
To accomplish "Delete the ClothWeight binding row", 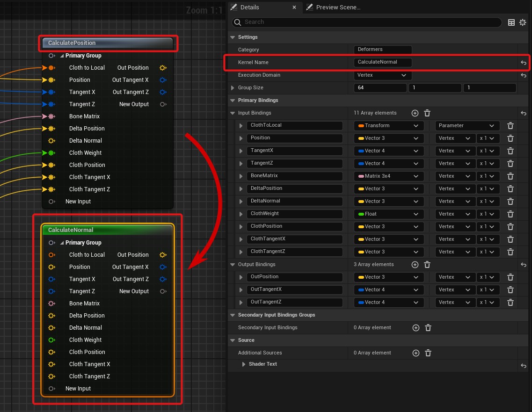I will coord(510,214).
